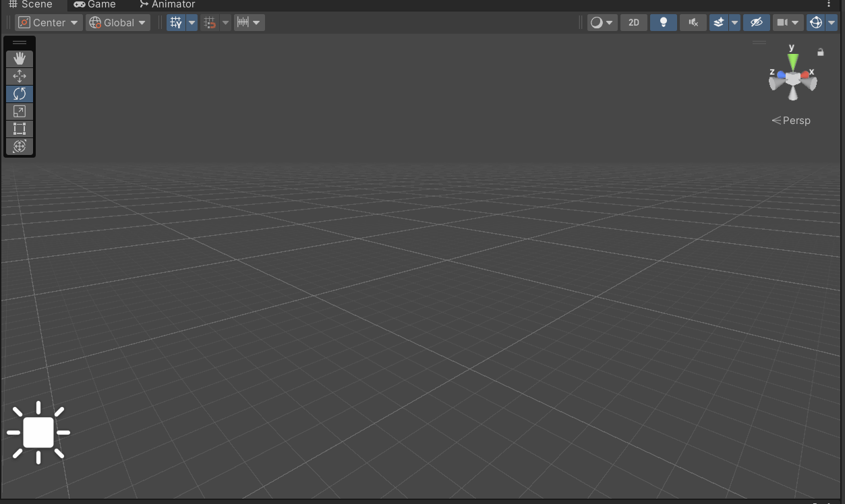Open the Global handle rotation dropdown

point(118,22)
